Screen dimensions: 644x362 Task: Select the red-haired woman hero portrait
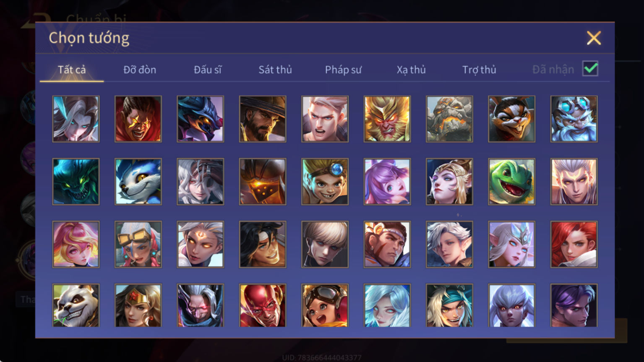point(574,244)
